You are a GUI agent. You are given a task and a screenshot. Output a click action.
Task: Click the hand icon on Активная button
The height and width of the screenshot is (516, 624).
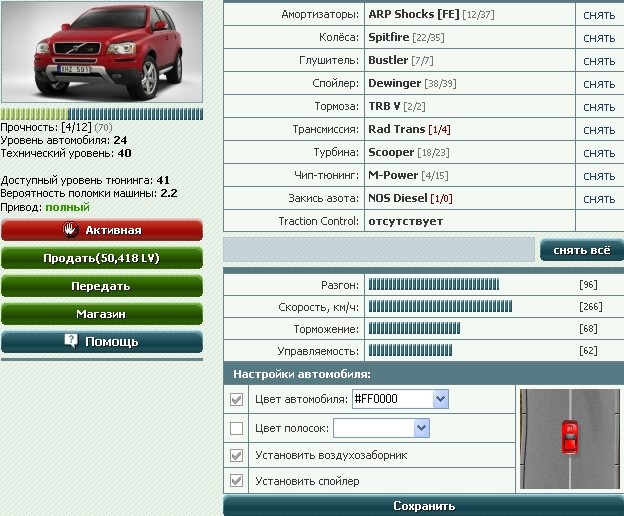[x=70, y=230]
